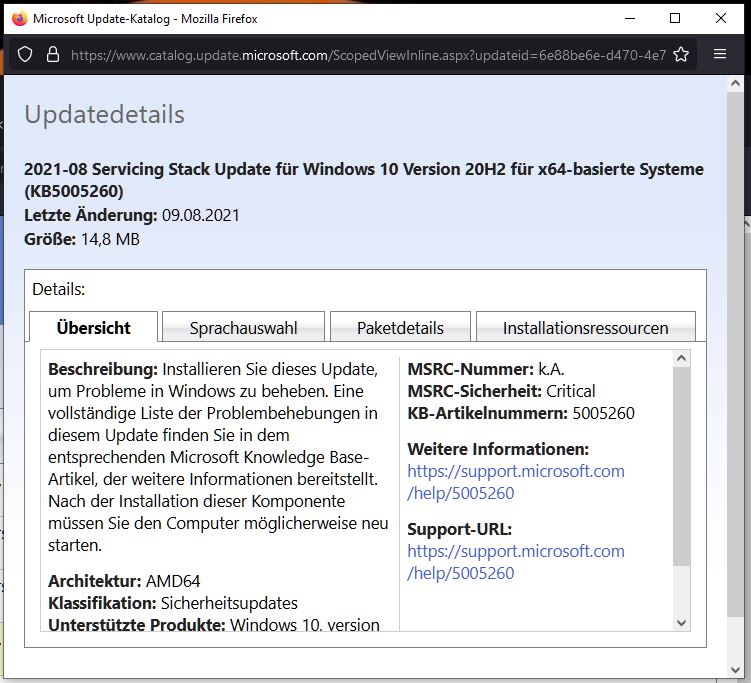Click the KB5005260 update title text

364,180
